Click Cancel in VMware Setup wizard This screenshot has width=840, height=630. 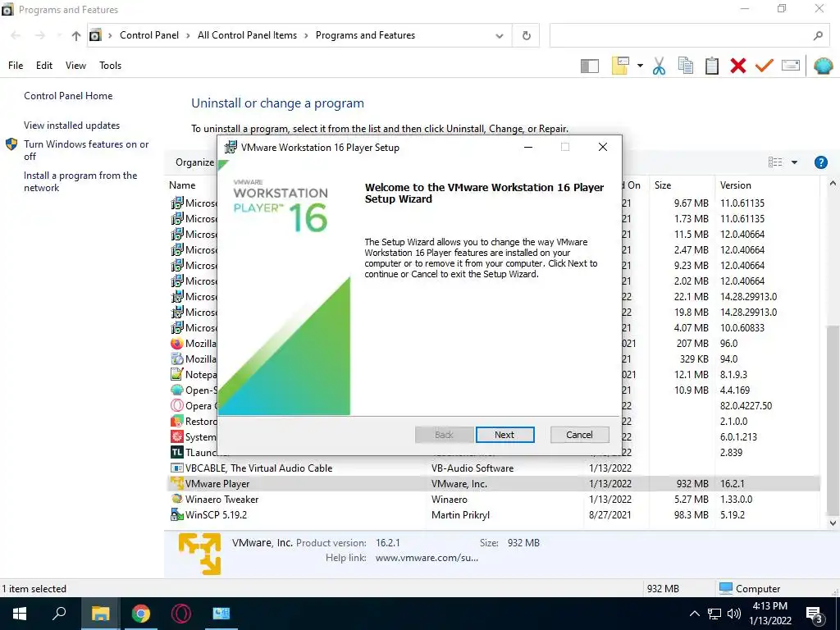pyautogui.click(x=580, y=435)
